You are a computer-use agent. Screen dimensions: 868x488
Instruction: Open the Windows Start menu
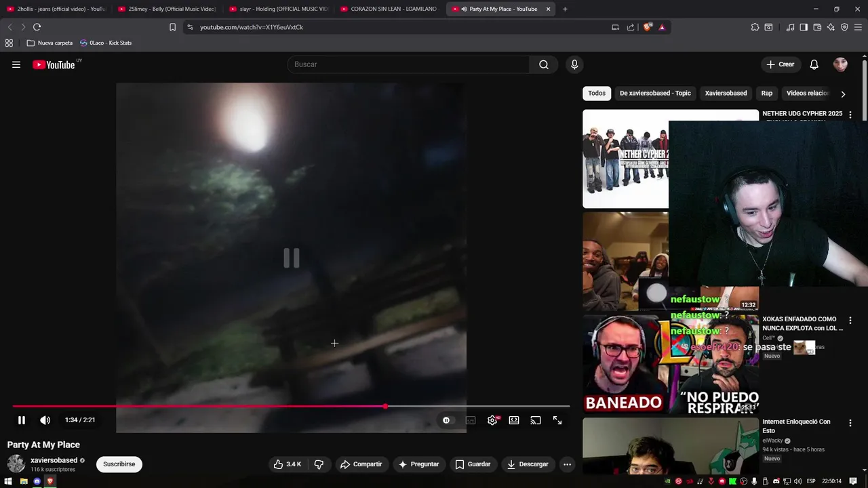pos(9,481)
